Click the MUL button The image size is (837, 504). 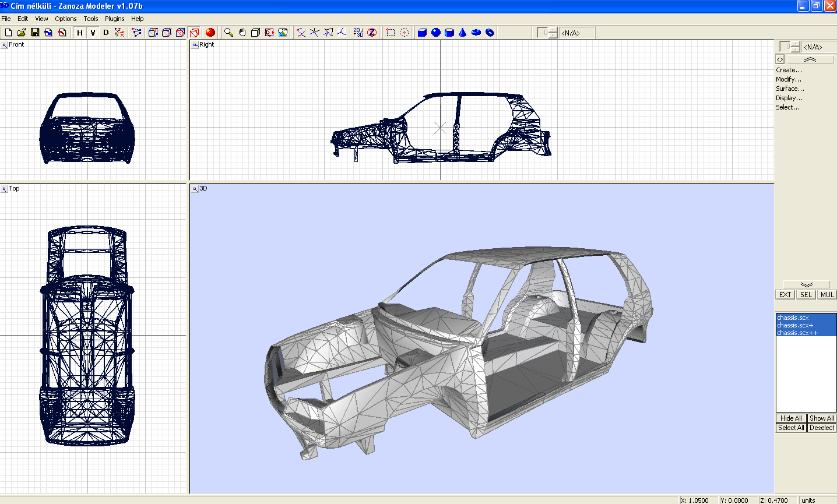827,295
